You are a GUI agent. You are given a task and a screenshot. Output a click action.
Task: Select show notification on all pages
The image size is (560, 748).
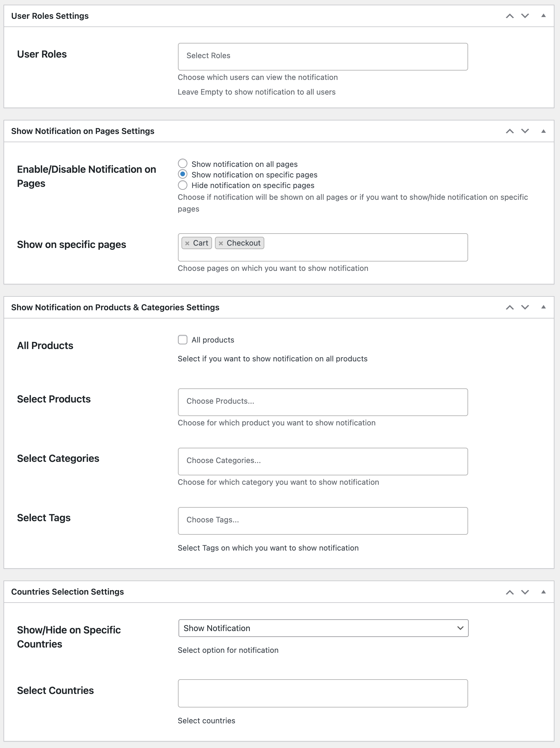pyautogui.click(x=182, y=163)
